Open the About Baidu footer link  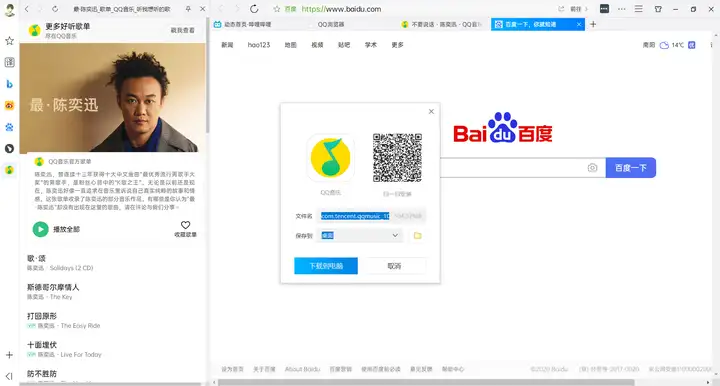pos(302,369)
